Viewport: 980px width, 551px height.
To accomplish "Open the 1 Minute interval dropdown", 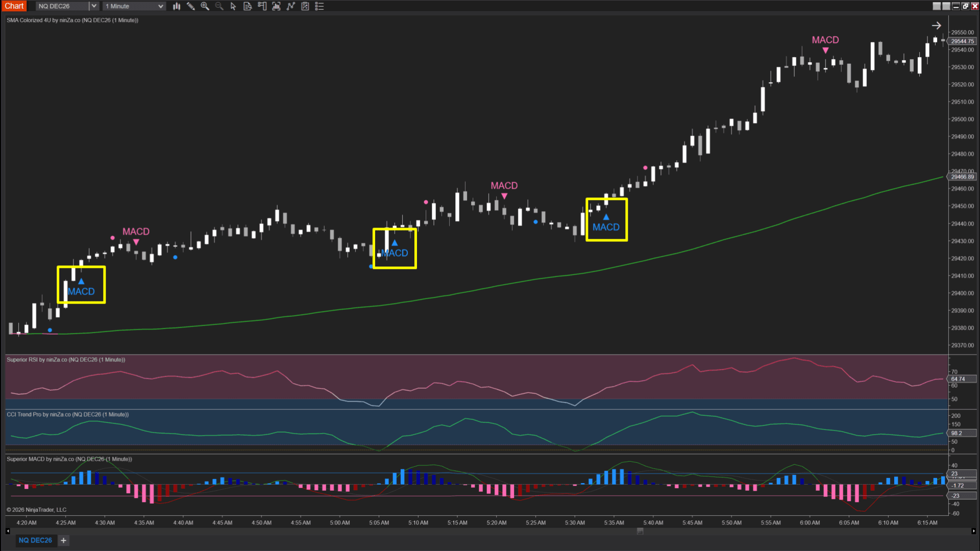I will pyautogui.click(x=134, y=6).
